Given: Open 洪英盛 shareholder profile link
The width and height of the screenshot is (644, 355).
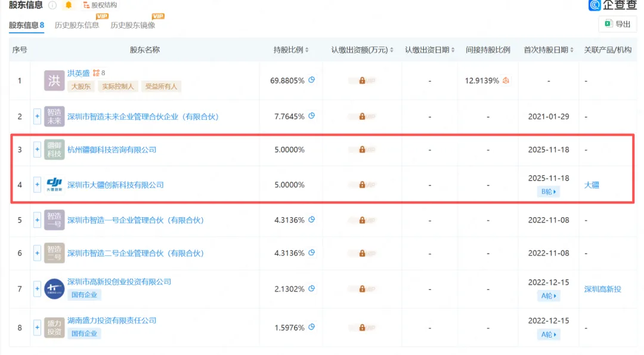Looking at the screenshot, I should [x=79, y=73].
